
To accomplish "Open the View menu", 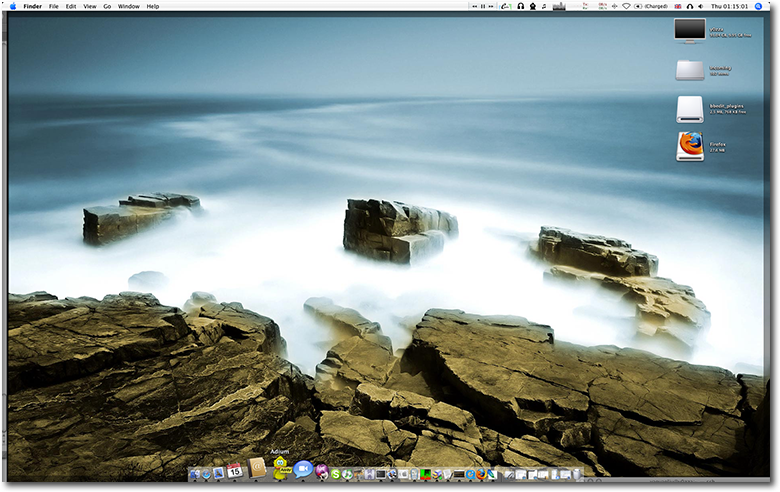I will [x=90, y=6].
